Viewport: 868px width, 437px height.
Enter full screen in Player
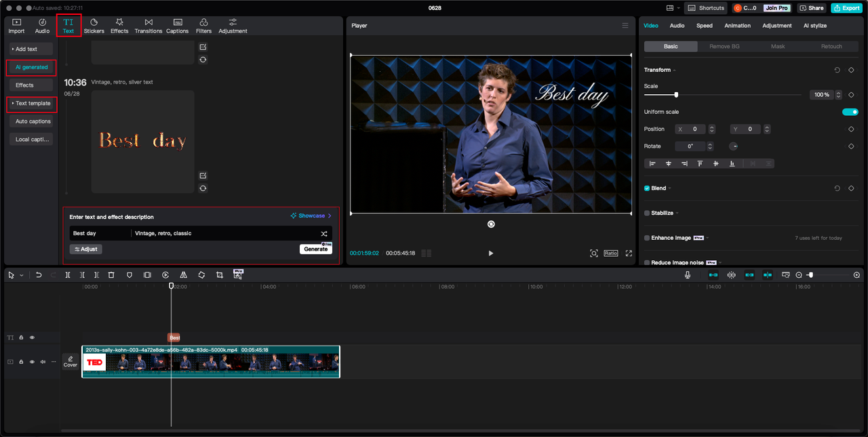[629, 253]
